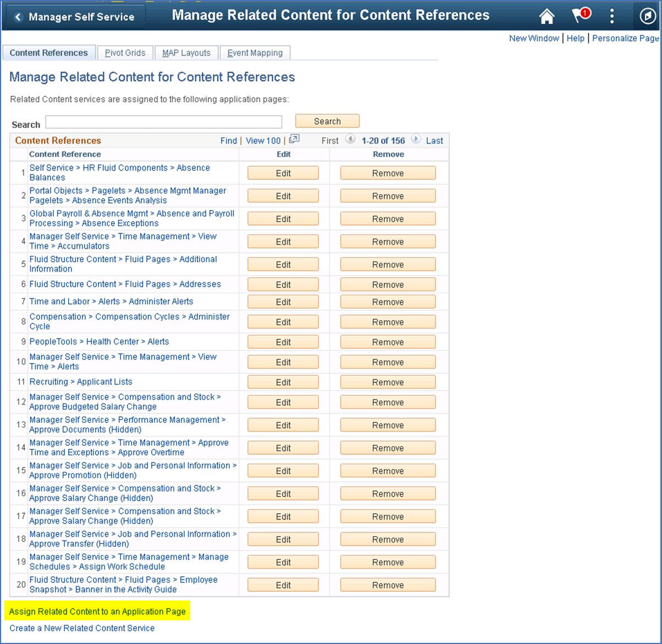This screenshot has width=662, height=644.
Task: Open the notifications flag icon
Action: point(580,16)
